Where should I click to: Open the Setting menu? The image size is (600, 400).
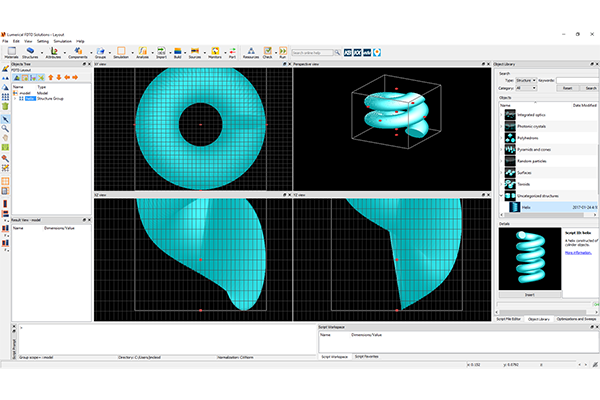(43, 41)
